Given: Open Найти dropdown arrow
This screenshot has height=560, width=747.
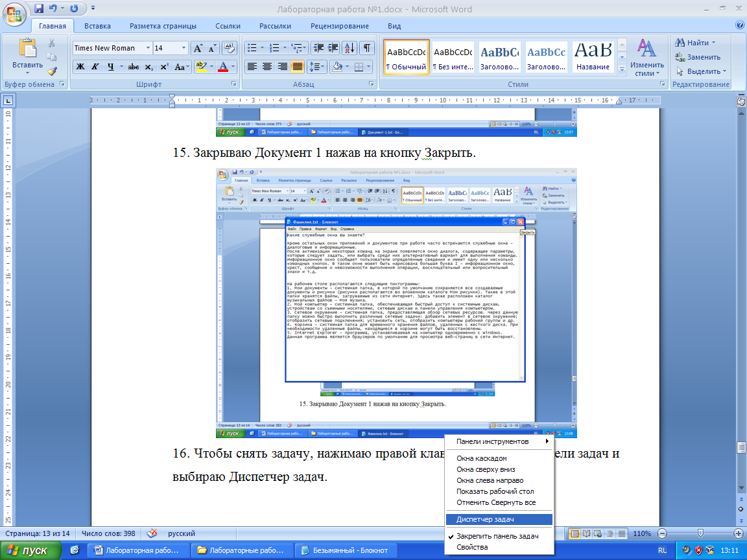Looking at the screenshot, I should tap(714, 43).
